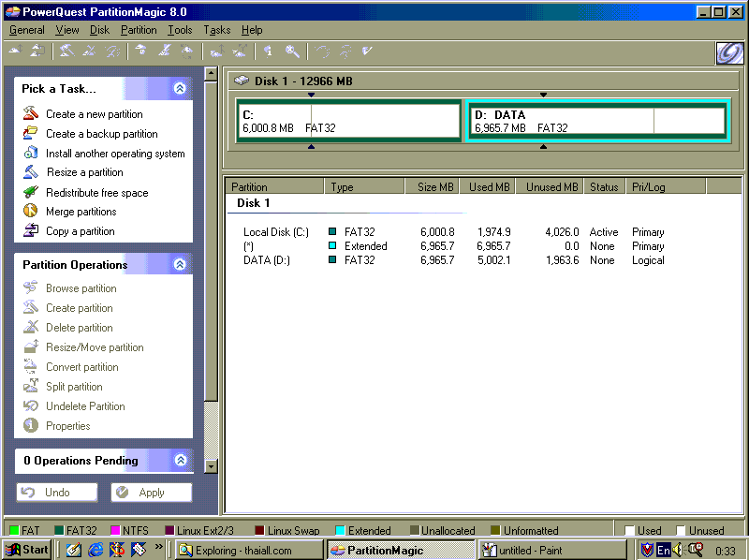Collapse the Pick a Task panel
This screenshot has height=560, width=749.
(180, 89)
